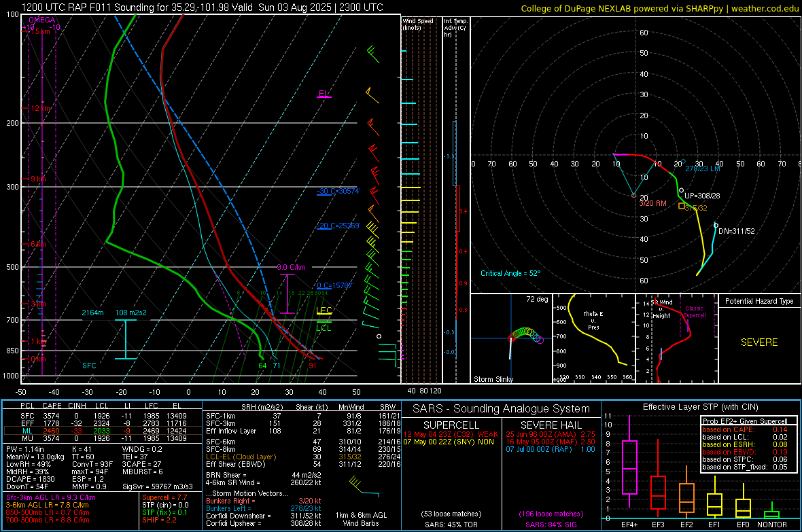This screenshot has width=802, height=532.
Task: Click the yellow SEVERE hazard text
Action: (759, 342)
